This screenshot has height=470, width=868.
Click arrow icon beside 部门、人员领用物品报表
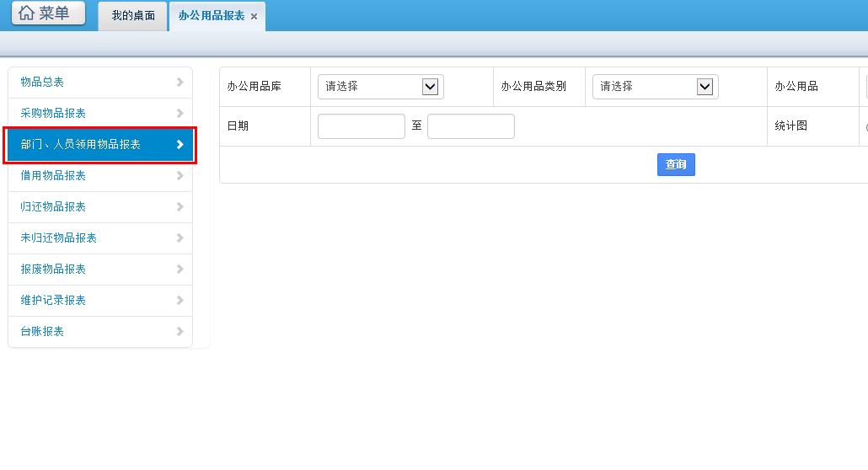coord(179,145)
